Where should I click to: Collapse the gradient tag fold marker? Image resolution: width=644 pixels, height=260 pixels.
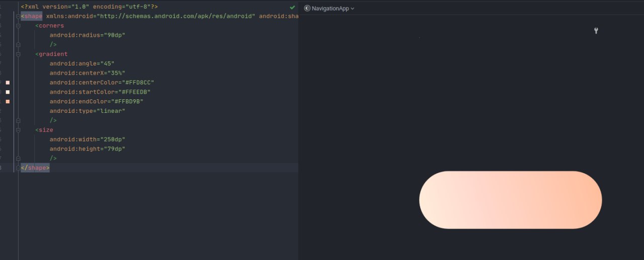pos(18,54)
